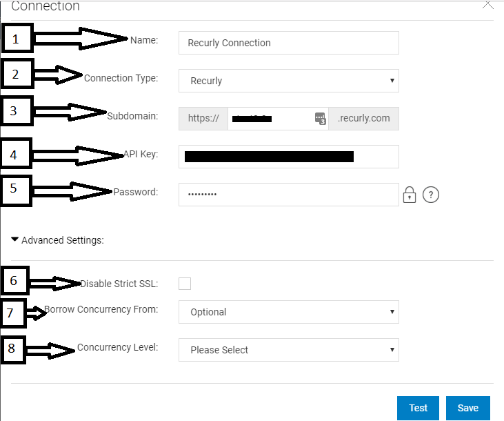Image resolution: width=504 pixels, height=421 pixels.
Task: Click the password manager icon in Subdomain field
Action: click(x=320, y=119)
